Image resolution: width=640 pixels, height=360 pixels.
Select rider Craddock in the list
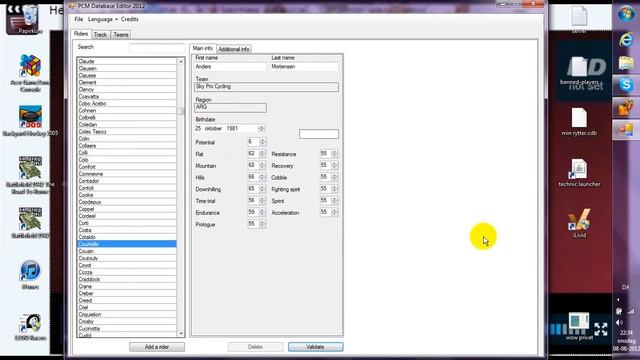coord(127,279)
